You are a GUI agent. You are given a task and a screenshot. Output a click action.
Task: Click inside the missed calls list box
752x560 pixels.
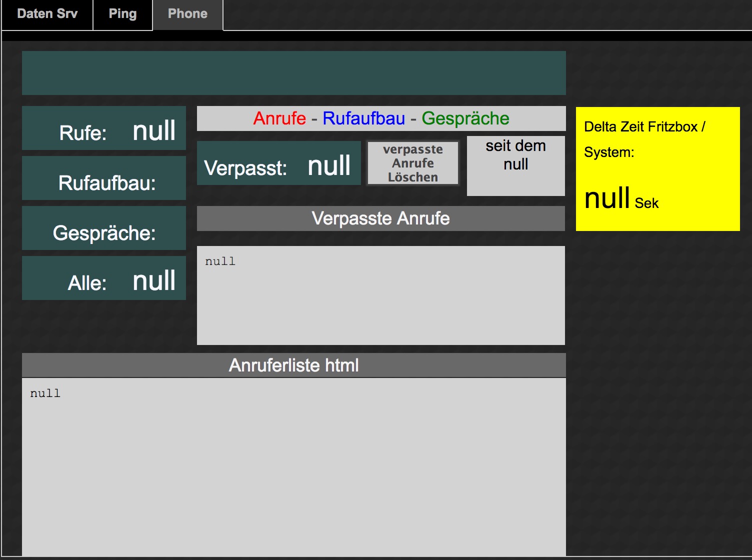coord(380,295)
